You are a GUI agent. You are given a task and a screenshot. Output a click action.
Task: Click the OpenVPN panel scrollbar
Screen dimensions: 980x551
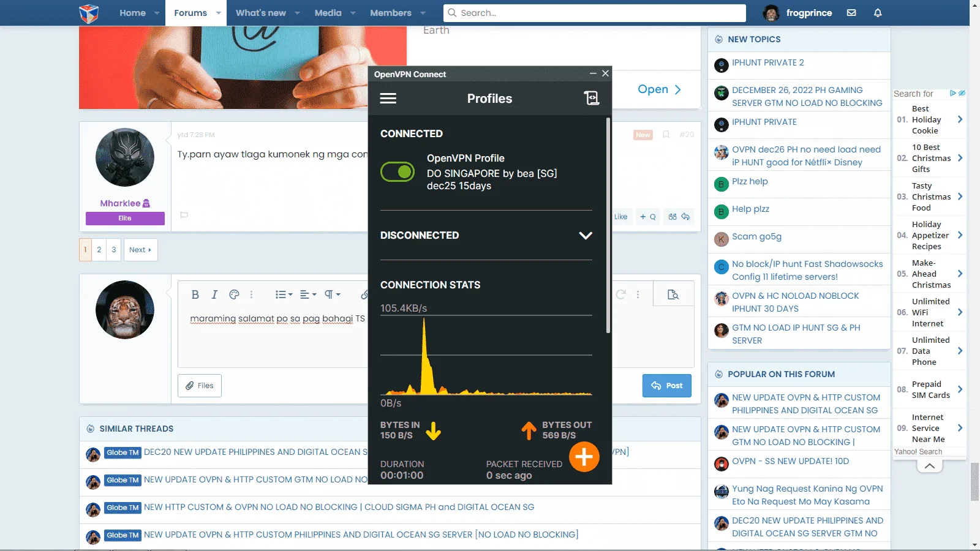(x=608, y=225)
